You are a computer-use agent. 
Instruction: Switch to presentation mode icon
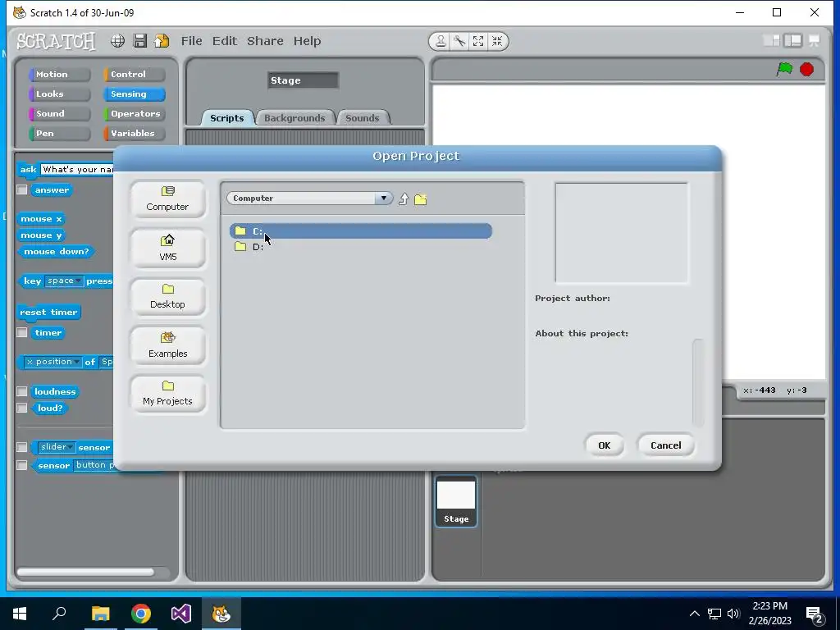[x=815, y=41]
